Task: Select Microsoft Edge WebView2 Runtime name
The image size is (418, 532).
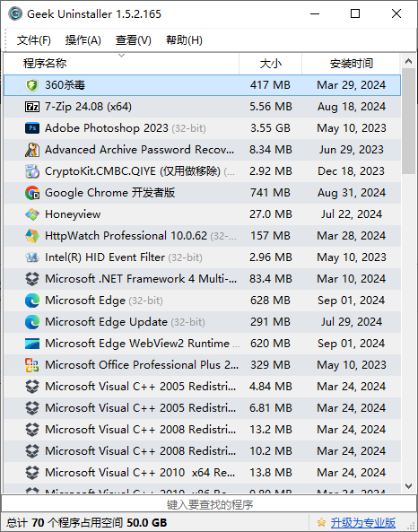Action: click(x=137, y=344)
